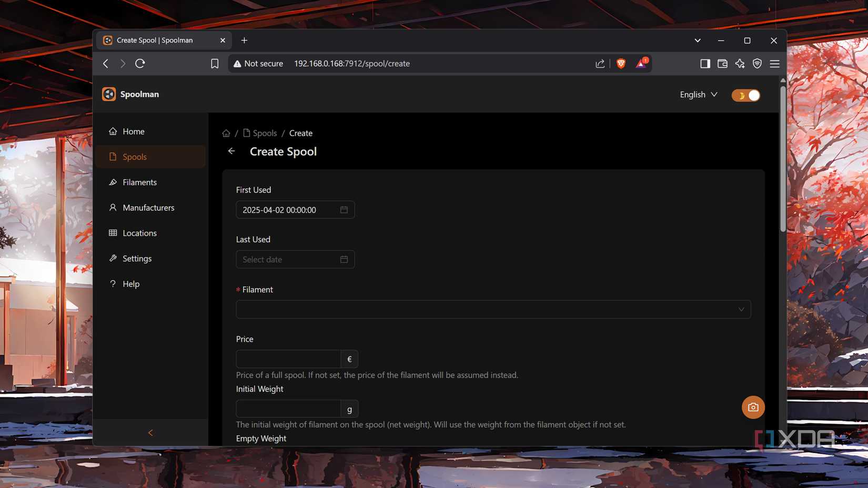
Task: Open the Manufacturers page
Action: pyautogui.click(x=148, y=207)
